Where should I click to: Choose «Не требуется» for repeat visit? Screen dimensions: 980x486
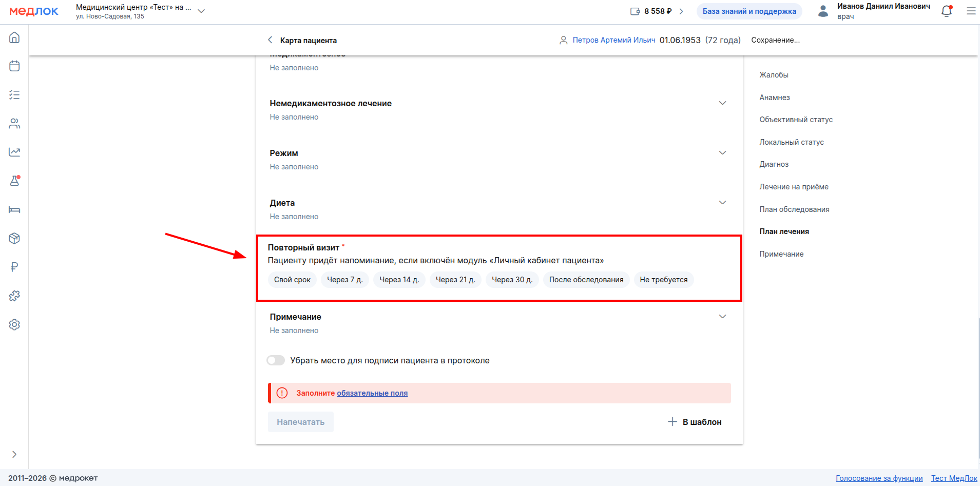[x=663, y=280]
